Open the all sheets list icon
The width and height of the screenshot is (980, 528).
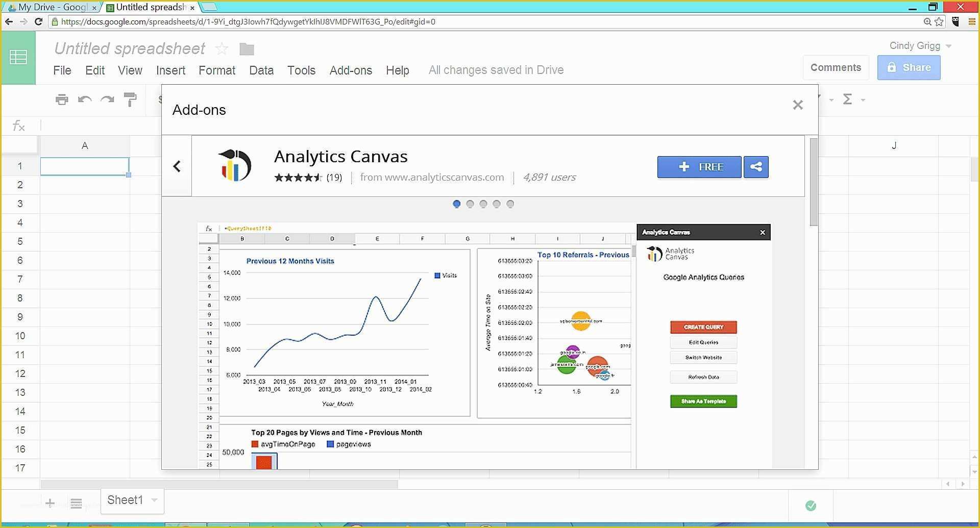[76, 504]
